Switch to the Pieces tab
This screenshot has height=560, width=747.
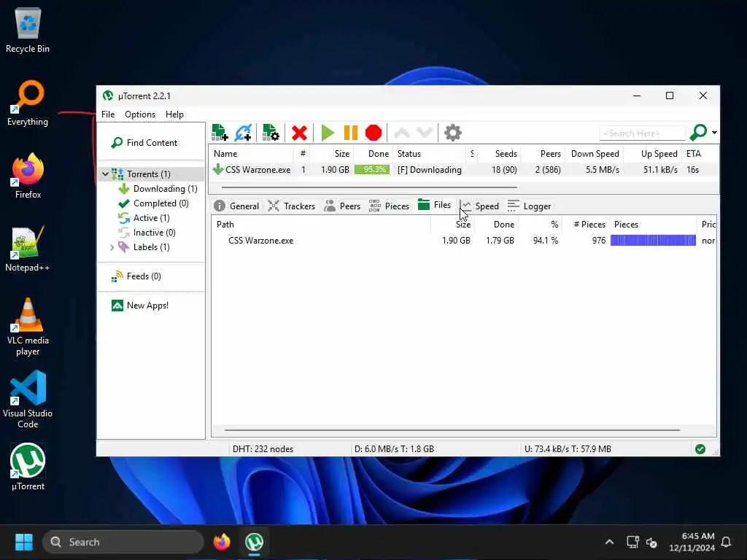pos(390,206)
